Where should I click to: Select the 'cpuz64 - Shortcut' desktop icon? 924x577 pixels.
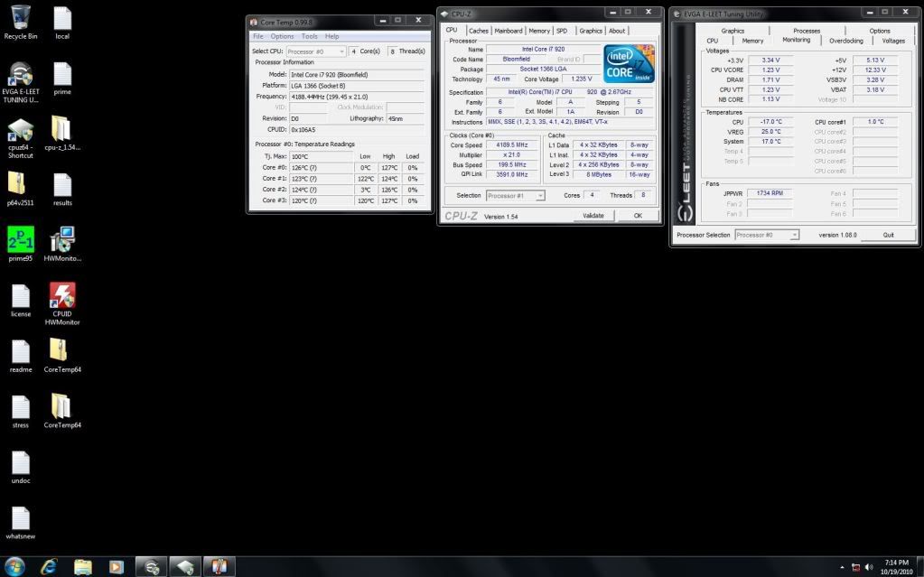(21, 138)
